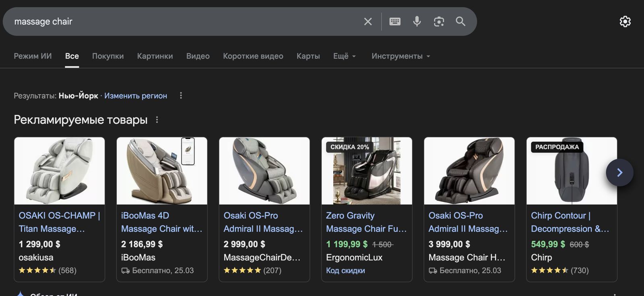Open the 2 999,00 $ Osaki OS-Pro Admiral II link
Image resolution: width=644 pixels, height=296 pixels.
pyautogui.click(x=263, y=222)
